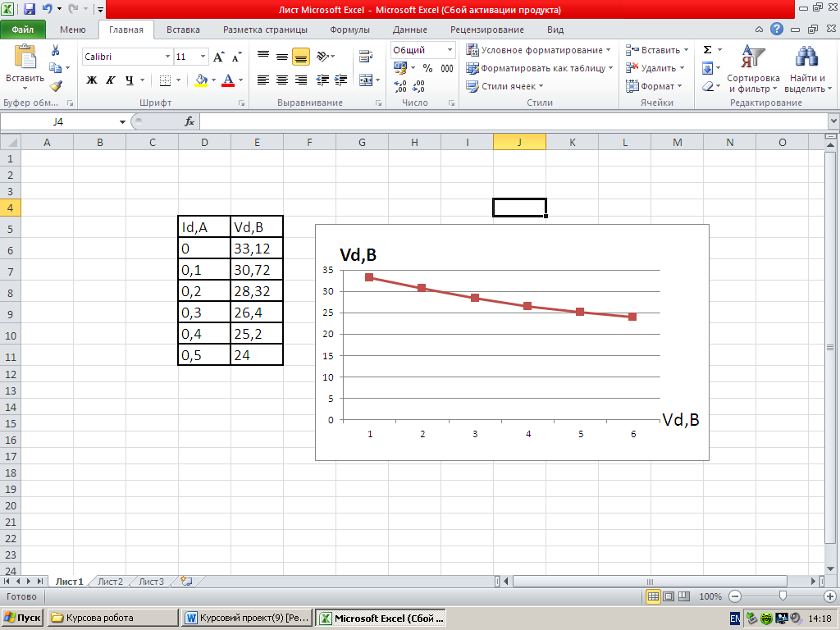Click Merge and center cells icon
The image size is (840, 630).
pos(366,80)
